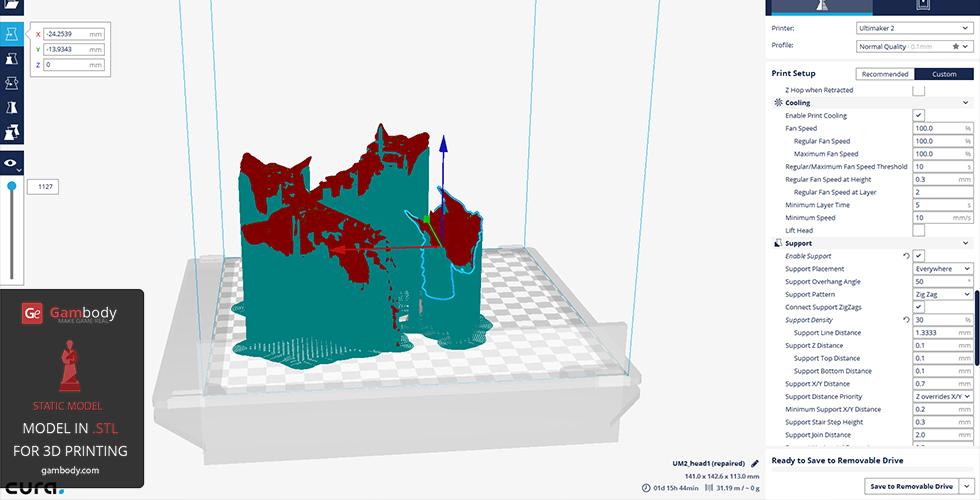Open the view mode eye menu
The width and height of the screenshot is (980, 500).
(x=11, y=163)
